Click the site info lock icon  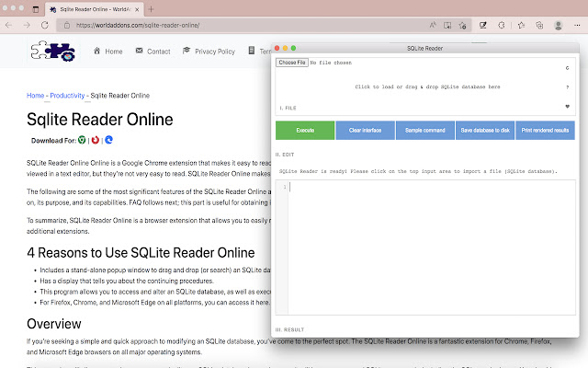coord(67,25)
